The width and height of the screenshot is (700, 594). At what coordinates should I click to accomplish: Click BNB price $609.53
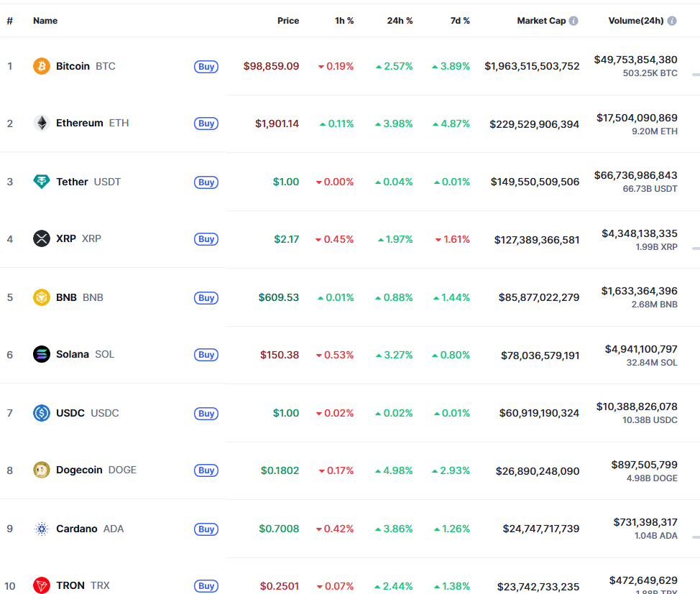(279, 297)
